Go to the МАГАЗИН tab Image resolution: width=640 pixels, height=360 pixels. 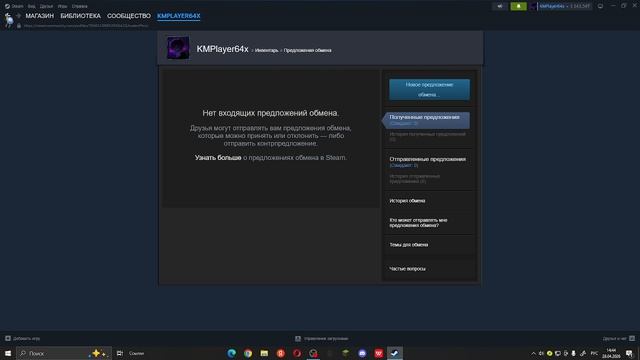(40, 16)
